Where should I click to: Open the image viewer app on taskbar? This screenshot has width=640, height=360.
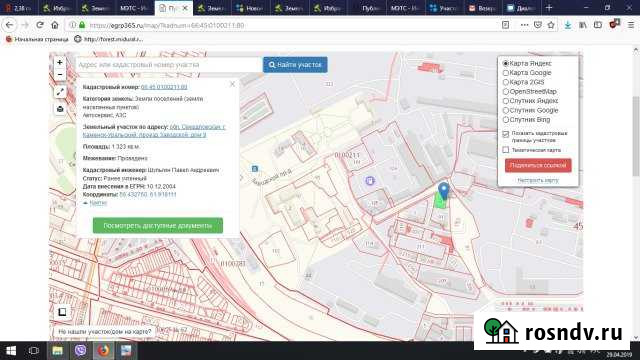click(127, 351)
